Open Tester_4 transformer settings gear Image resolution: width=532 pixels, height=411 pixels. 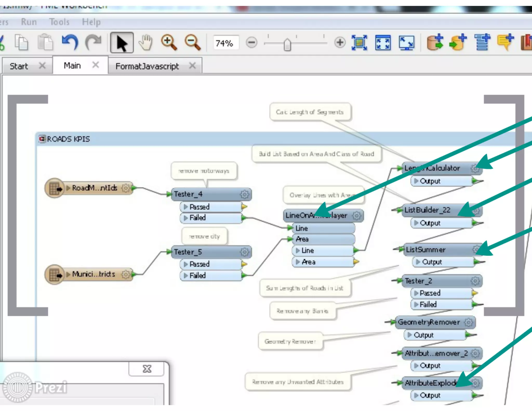[x=244, y=194]
